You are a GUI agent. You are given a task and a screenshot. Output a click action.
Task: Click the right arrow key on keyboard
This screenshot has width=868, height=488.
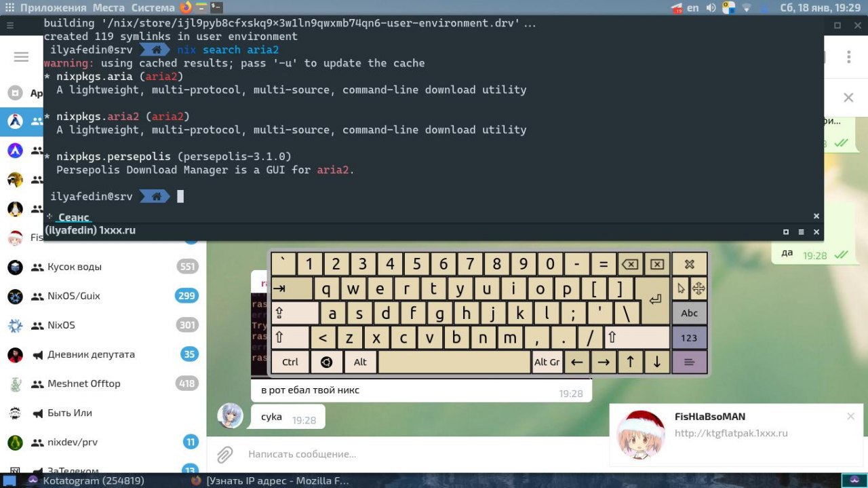[x=604, y=362]
